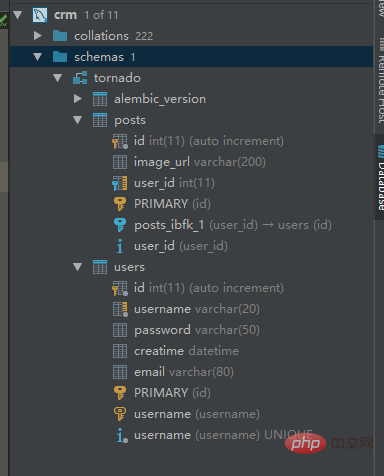This screenshot has width=384, height=476.
Task: Click the alembic_version table icon
Action: [x=100, y=99]
